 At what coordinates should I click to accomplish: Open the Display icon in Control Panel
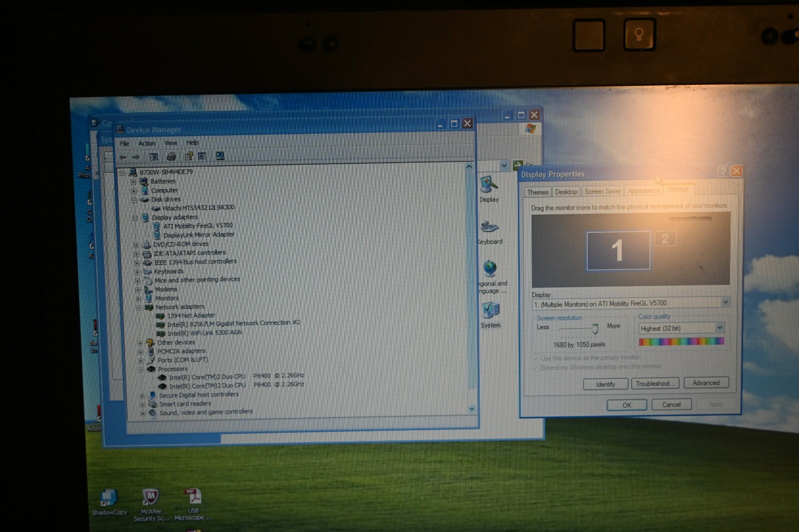coord(489,189)
